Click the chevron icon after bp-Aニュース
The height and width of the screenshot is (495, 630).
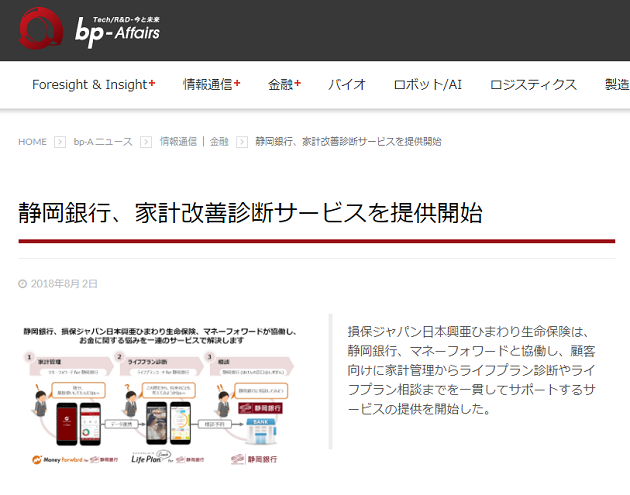click(x=146, y=142)
